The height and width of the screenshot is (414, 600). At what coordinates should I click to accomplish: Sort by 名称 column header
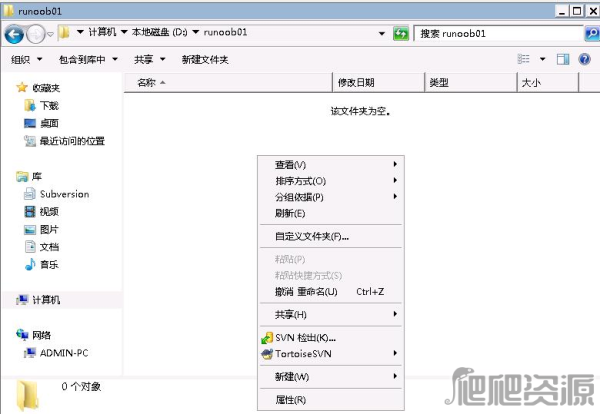tap(228, 82)
